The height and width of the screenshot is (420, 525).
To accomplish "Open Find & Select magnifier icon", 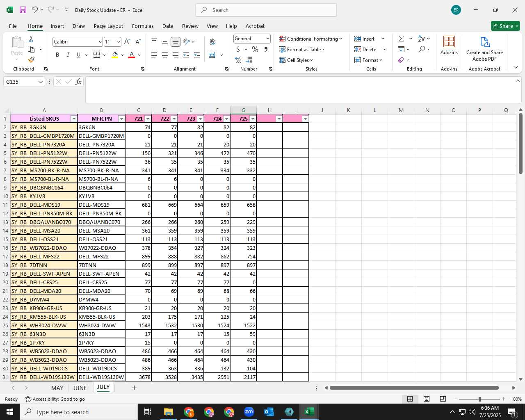I will [422, 49].
